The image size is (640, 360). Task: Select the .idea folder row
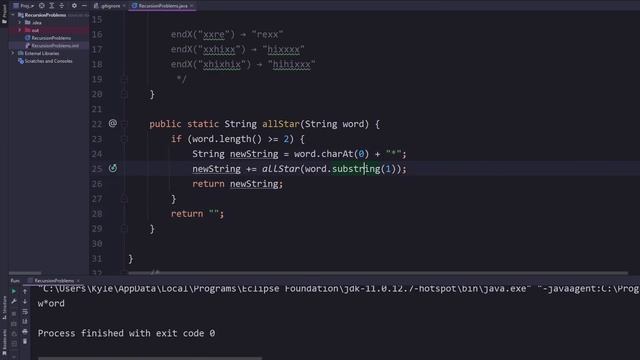[x=49, y=22]
